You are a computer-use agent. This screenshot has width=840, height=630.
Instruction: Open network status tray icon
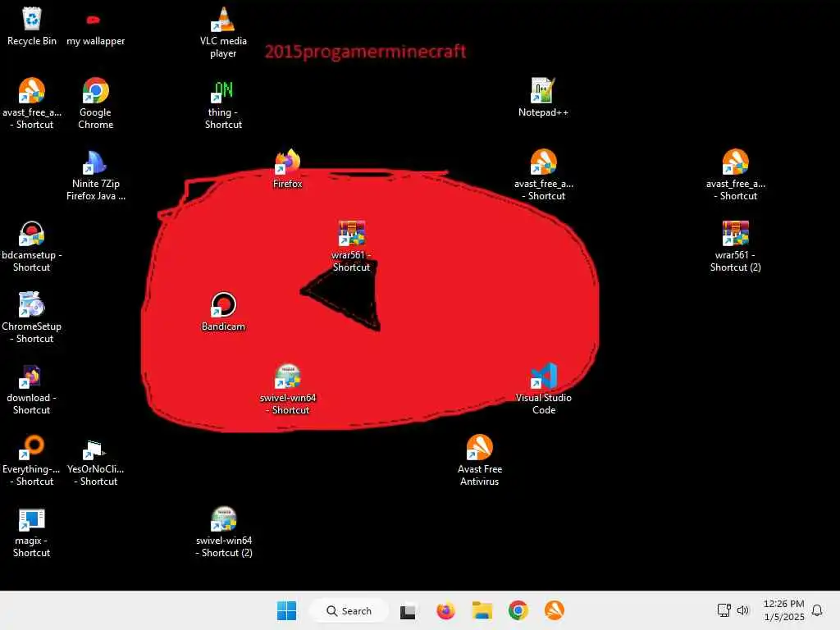724,610
